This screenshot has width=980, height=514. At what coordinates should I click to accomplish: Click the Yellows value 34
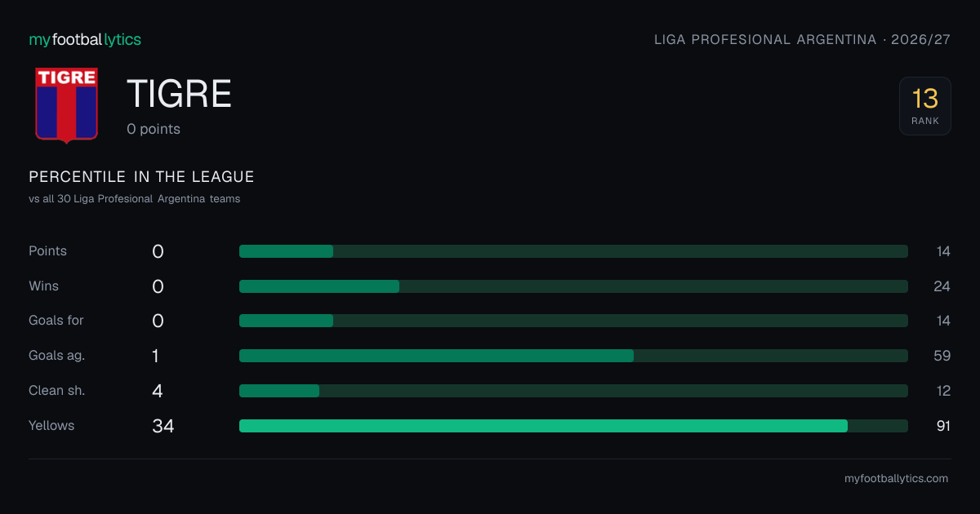pyautogui.click(x=163, y=426)
